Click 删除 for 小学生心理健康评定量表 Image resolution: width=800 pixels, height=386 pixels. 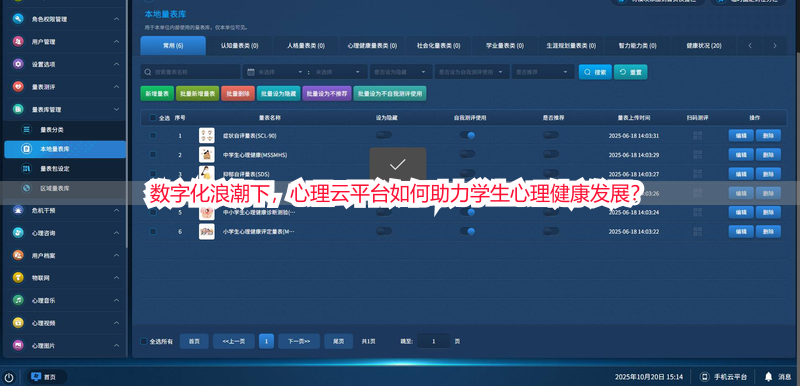click(768, 231)
